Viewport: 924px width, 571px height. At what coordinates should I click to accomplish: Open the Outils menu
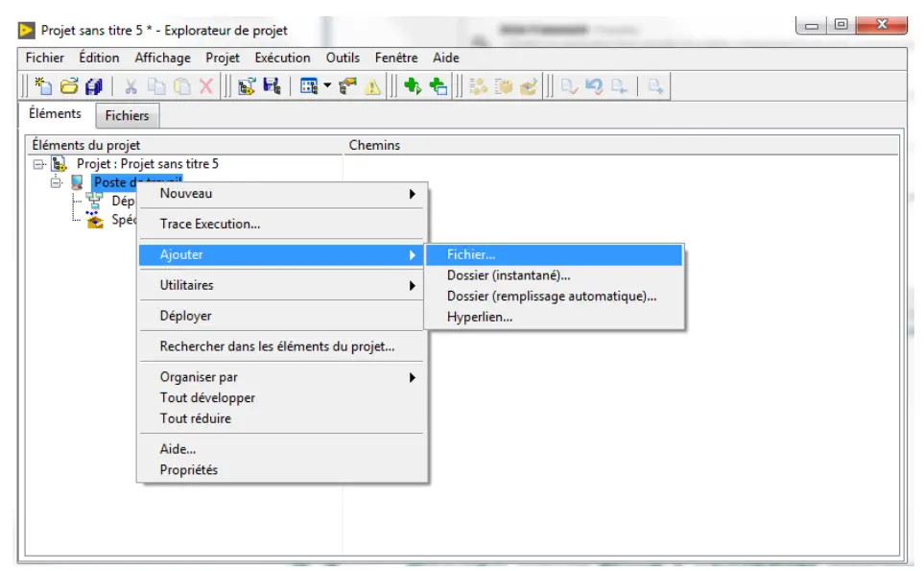coord(343,58)
